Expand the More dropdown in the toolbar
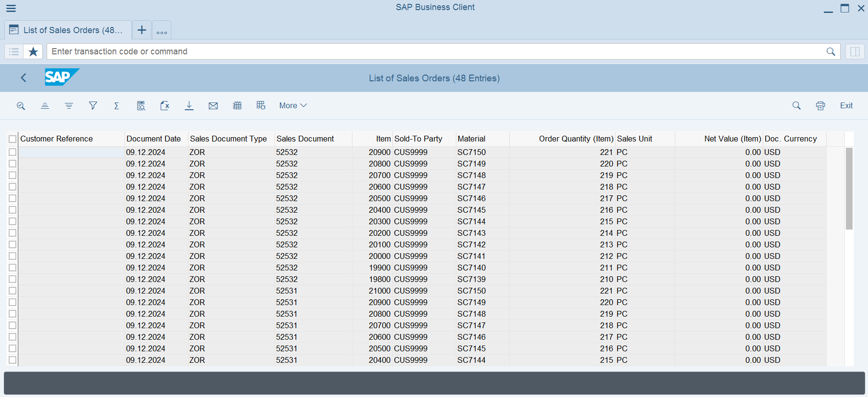This screenshot has height=397, width=868. pos(293,106)
